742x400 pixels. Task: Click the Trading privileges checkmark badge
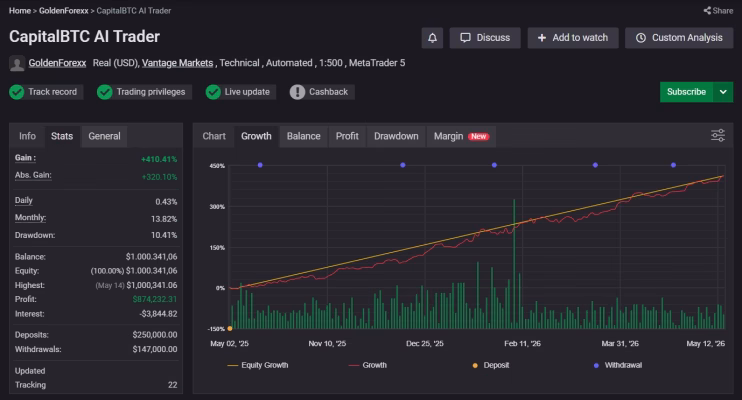pos(105,92)
